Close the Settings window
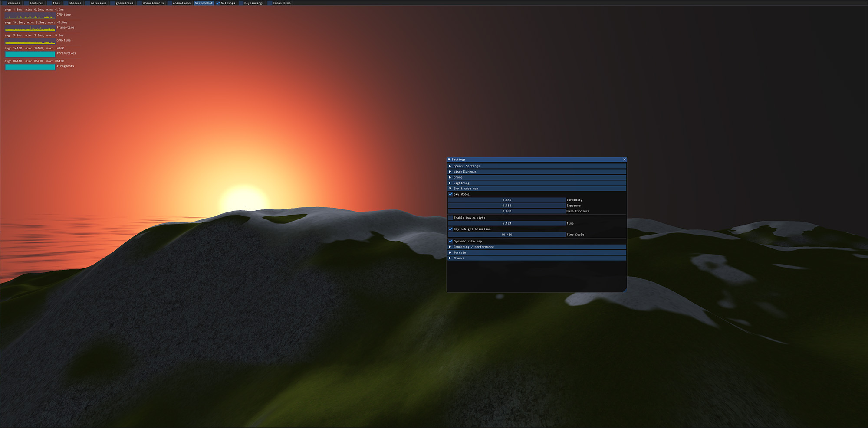Viewport: 868px width, 428px height. 625,160
